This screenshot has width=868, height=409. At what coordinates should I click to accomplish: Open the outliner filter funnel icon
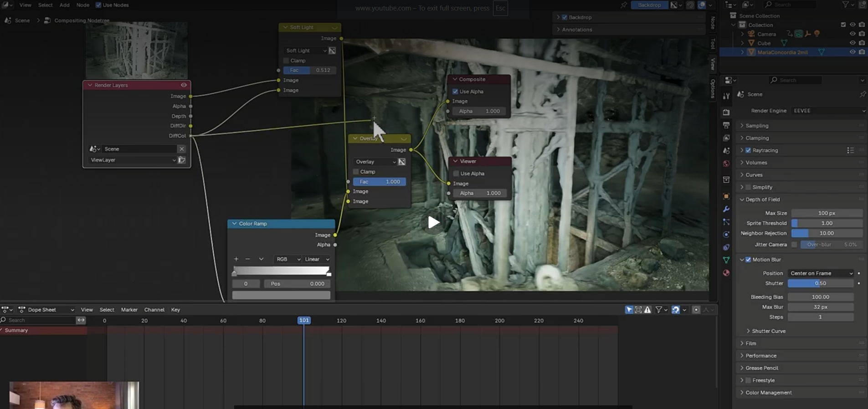846,5
